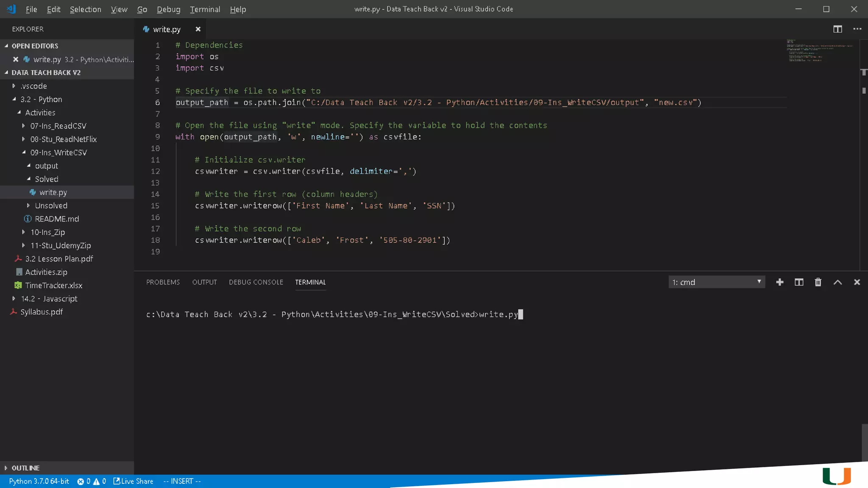Image resolution: width=868 pixels, height=488 pixels.
Task: Click the errors and warnings status indicator
Action: tap(92, 481)
